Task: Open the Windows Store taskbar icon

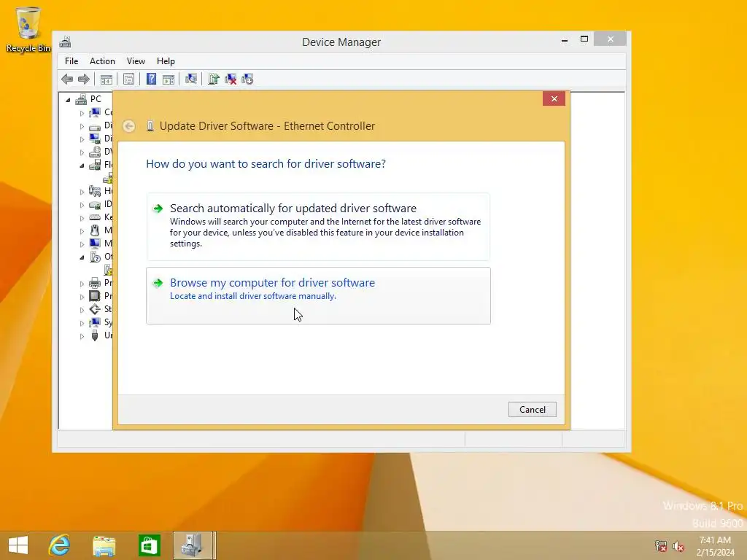Action: [x=149, y=545]
